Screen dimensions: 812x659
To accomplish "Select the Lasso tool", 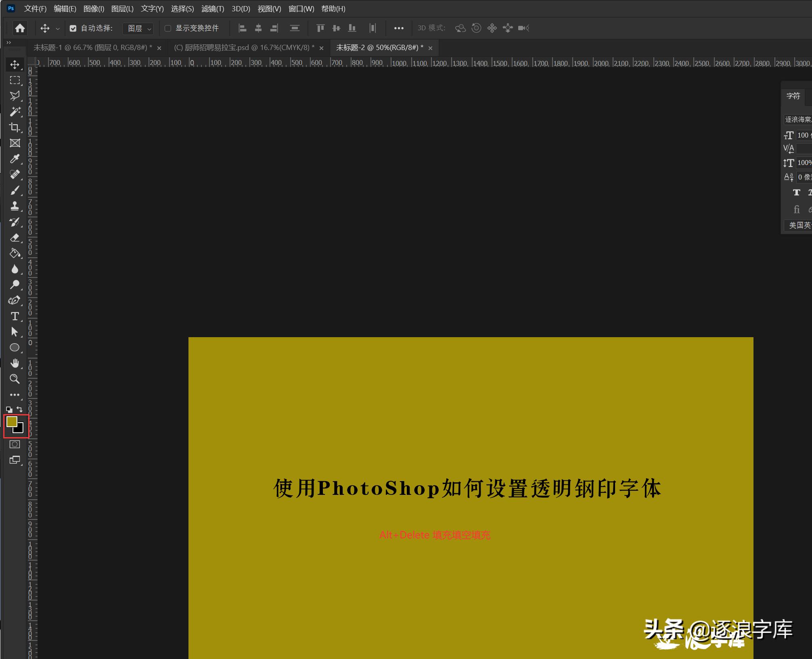I will (15, 96).
